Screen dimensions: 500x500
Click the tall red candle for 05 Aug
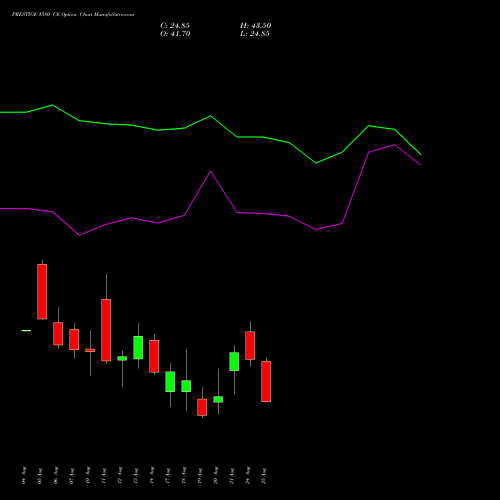[x=42, y=292]
